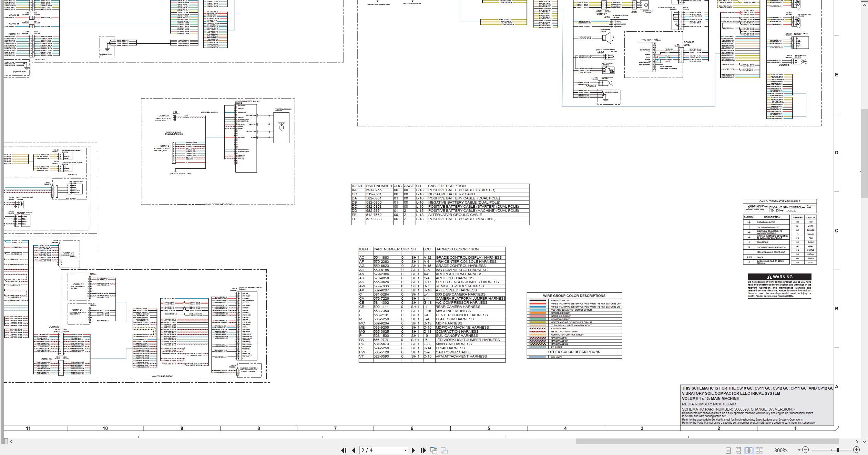This screenshot has height=455, width=868.
Task: Click the 'HIGHWAYS' color swatch
Action: (x=538, y=357)
